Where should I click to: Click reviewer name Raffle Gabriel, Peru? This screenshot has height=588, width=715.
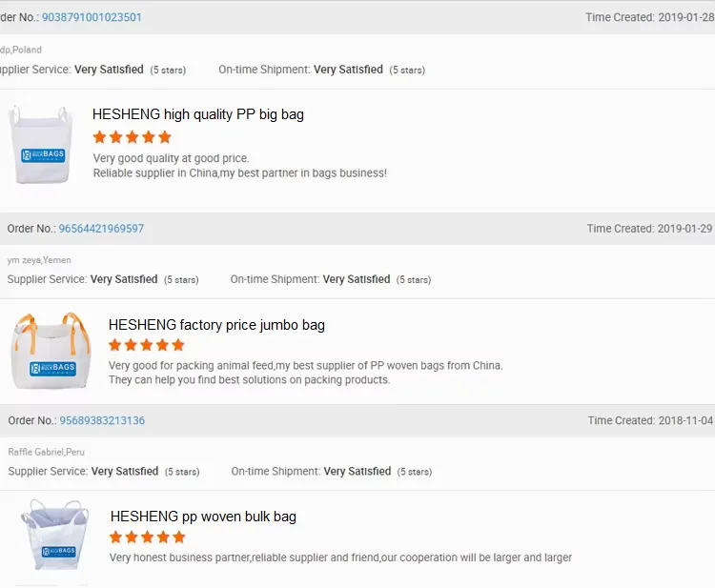47,452
